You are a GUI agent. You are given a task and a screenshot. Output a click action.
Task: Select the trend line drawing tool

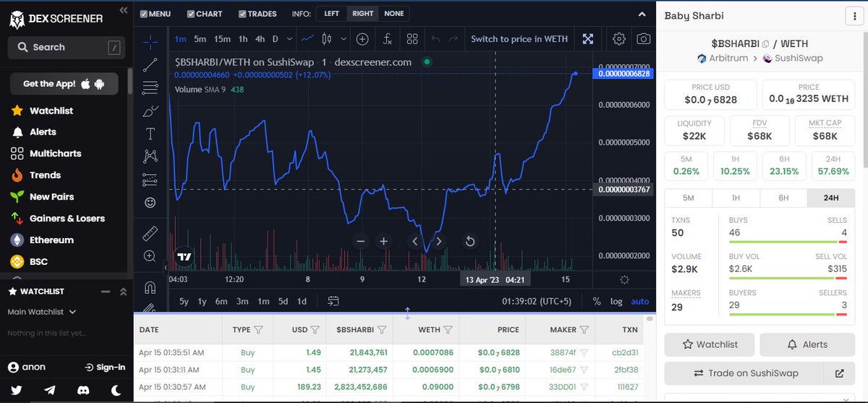(x=150, y=65)
